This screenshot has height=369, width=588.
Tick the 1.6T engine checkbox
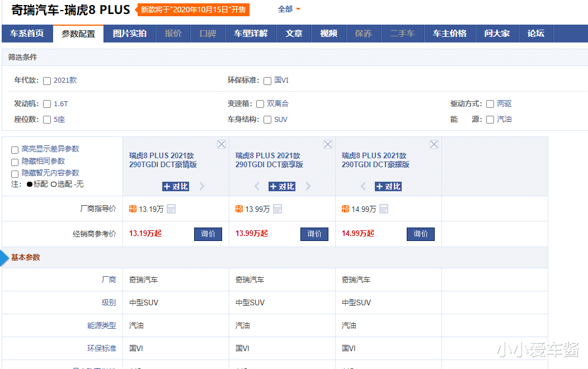47,104
